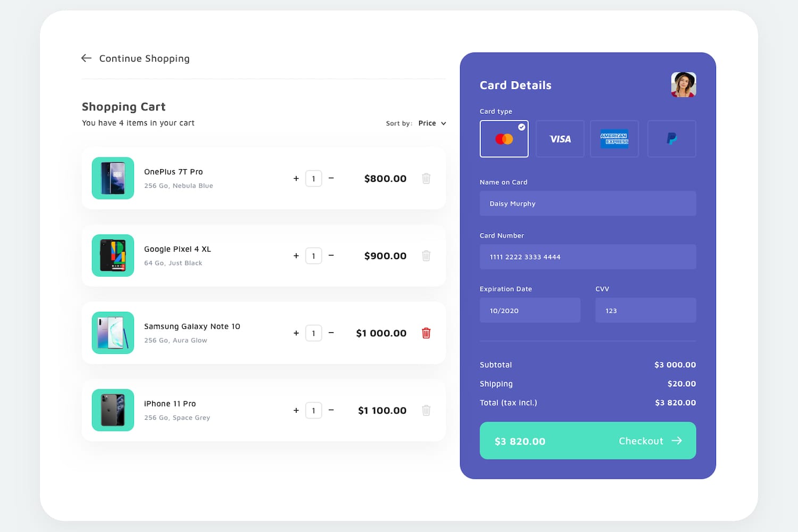Open the OnePlus 7T Pro product thumbnail
798x532 pixels.
113,178
